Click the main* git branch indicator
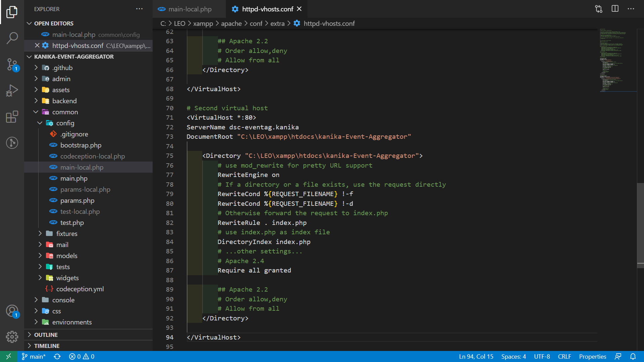Viewport: 644px width, 362px height. [x=34, y=356]
